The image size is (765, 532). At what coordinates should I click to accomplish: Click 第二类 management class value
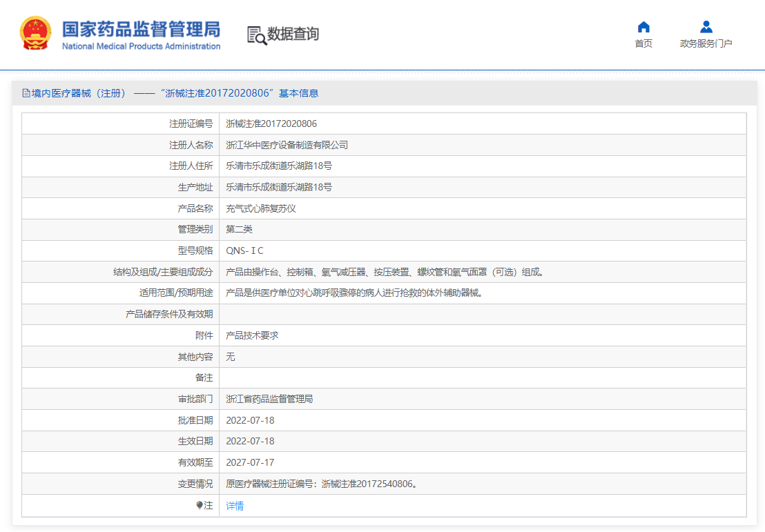click(239, 229)
